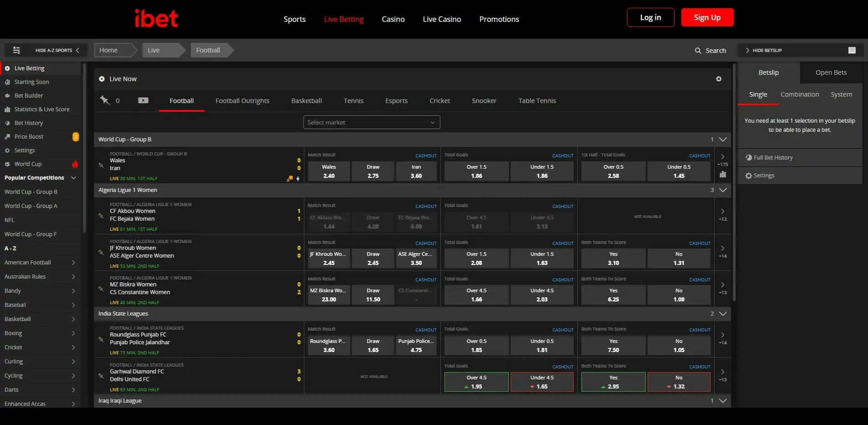Click the betslip receipt icon in the top right
Image resolution: width=868 pixels, height=425 pixels.
coord(852,50)
